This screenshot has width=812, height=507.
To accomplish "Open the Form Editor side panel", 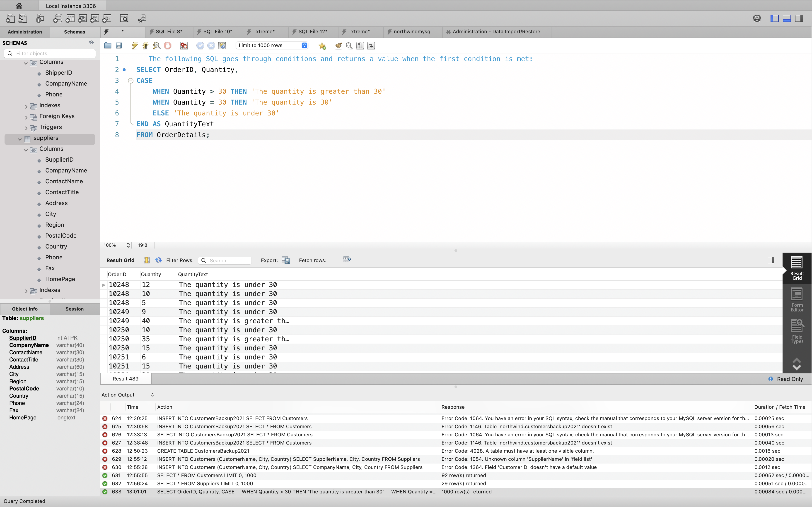I will click(797, 299).
